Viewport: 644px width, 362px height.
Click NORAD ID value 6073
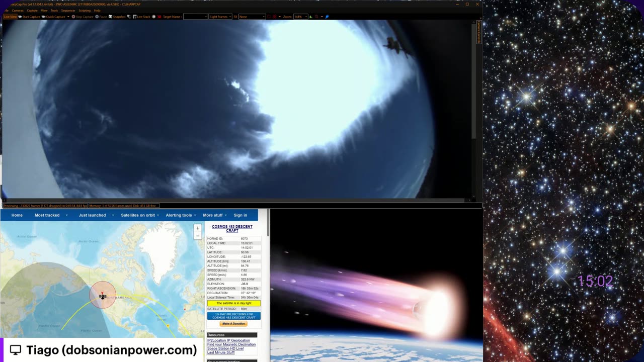pyautogui.click(x=245, y=238)
